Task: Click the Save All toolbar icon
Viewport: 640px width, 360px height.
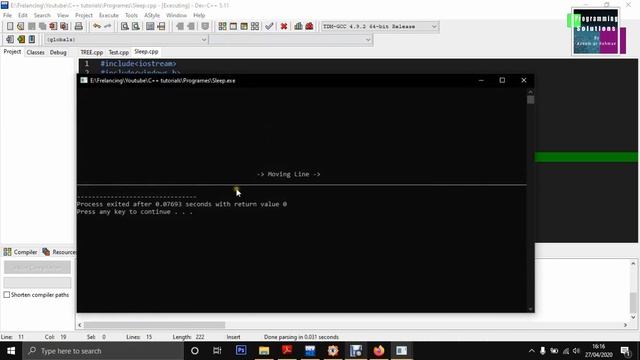Action: (x=42, y=26)
